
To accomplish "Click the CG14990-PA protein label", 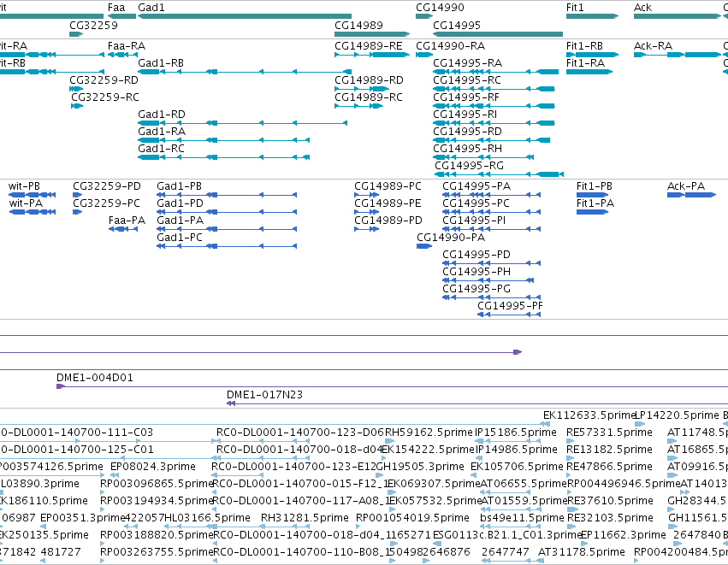I will 451,238.
